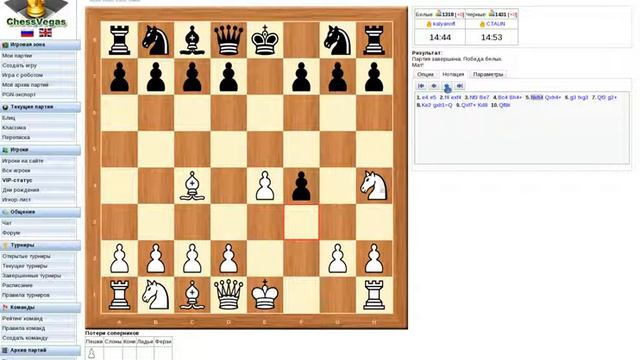
Task: Switch language with the Russian flag
Action: (x=27, y=33)
